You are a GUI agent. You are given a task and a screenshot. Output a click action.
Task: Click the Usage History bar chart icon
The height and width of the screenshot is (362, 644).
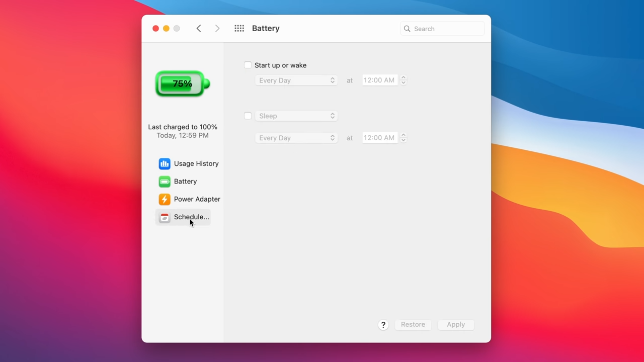[x=165, y=163]
